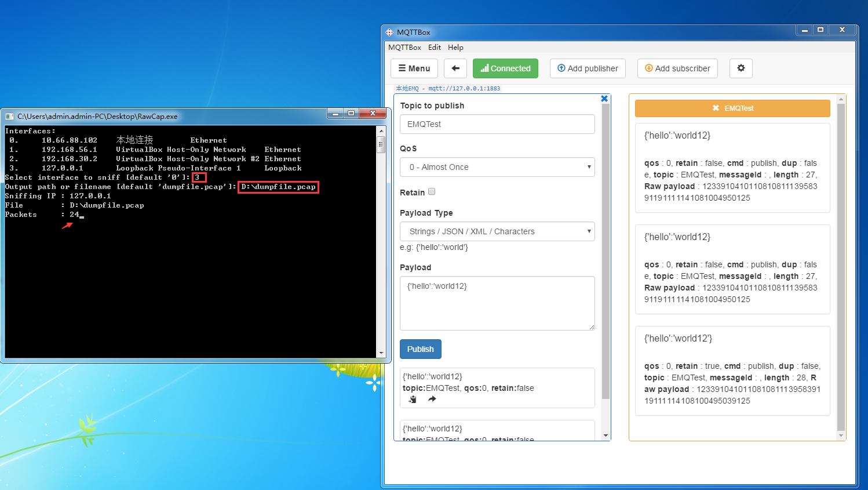Republish the first message with arrow icon

click(432, 400)
